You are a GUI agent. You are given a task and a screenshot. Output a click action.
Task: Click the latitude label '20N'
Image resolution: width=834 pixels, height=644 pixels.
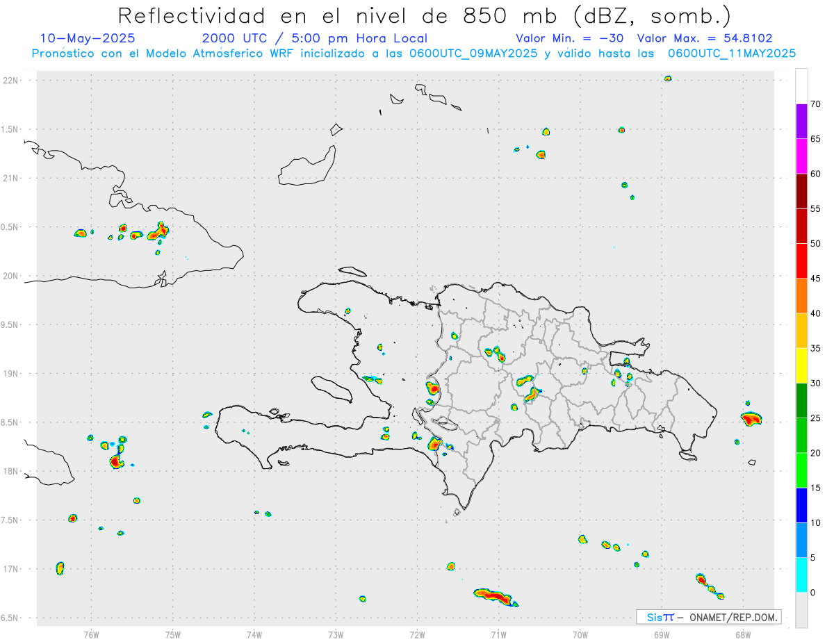click(x=12, y=276)
